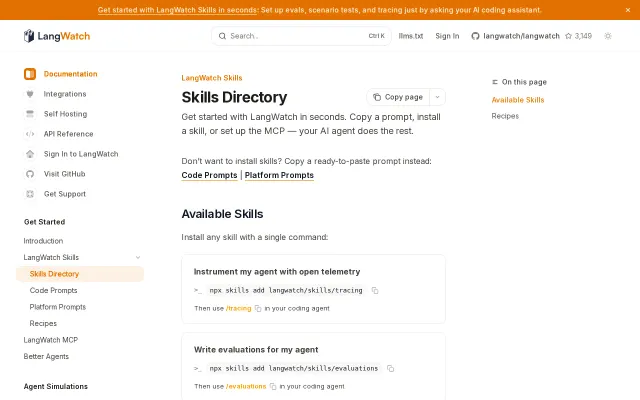Click the evaluations terminal prompt icon
The height and width of the screenshot is (400, 640).
click(198, 369)
